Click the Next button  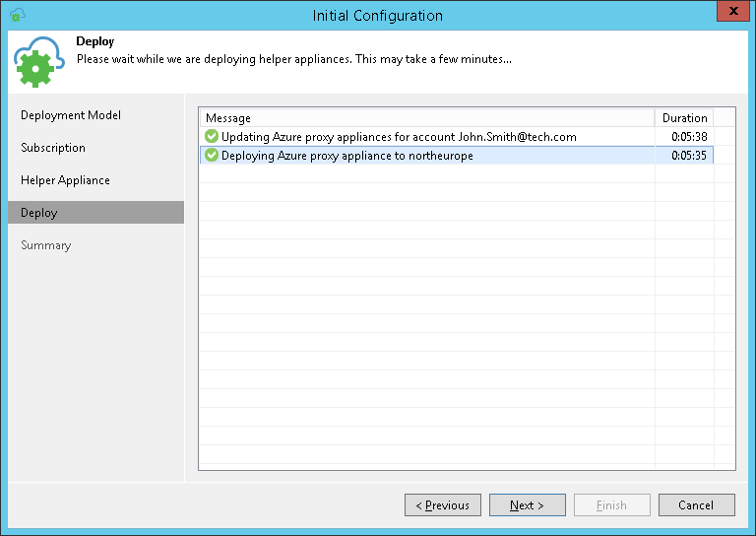(527, 505)
